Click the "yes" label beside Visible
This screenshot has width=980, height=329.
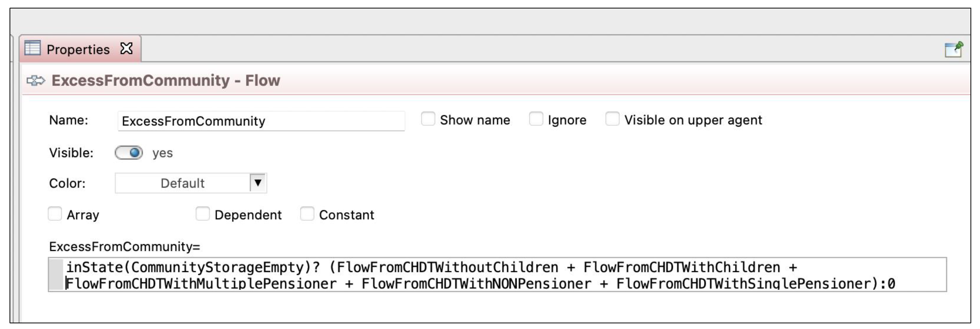pos(162,153)
